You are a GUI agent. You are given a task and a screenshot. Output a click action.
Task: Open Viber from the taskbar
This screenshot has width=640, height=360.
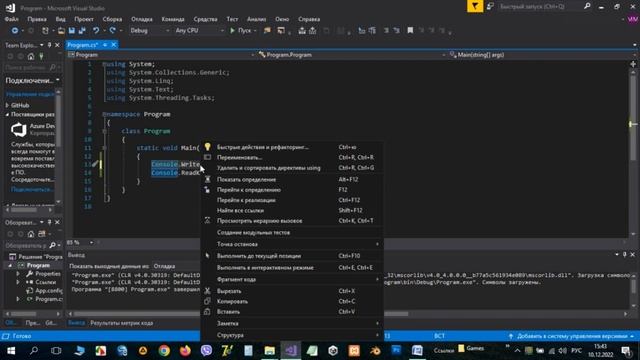pos(206,351)
